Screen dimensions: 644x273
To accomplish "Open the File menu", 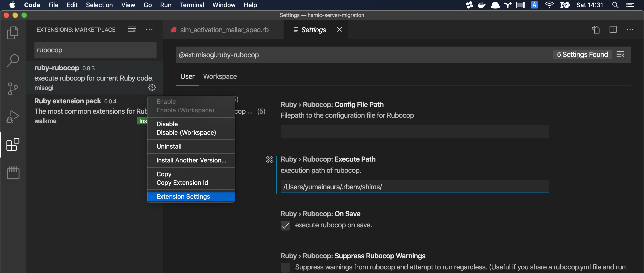I will tap(53, 5).
